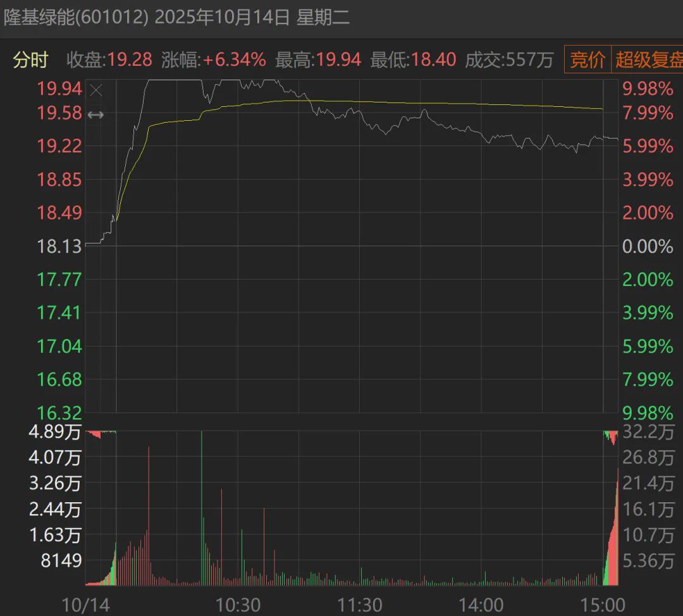Click the 最高 19.94 high value
683x616 pixels.
tap(318, 60)
